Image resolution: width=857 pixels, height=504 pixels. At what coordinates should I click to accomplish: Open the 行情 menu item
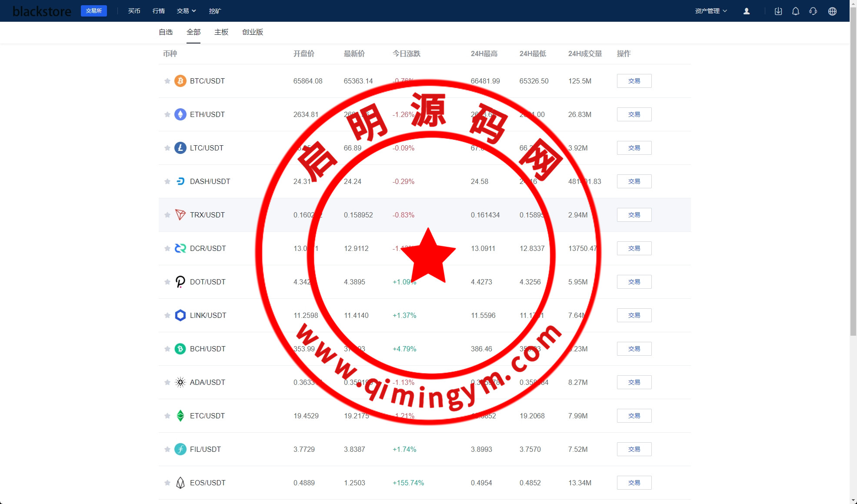click(158, 11)
